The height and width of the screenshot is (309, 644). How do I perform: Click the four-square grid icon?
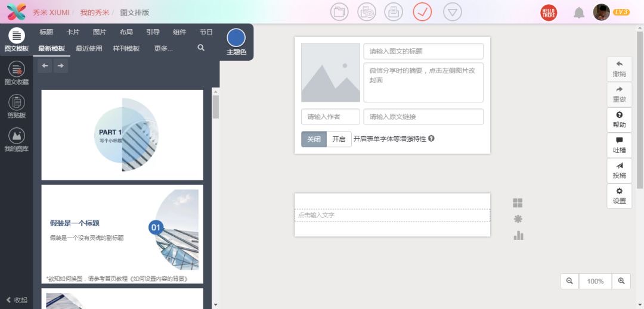click(518, 203)
